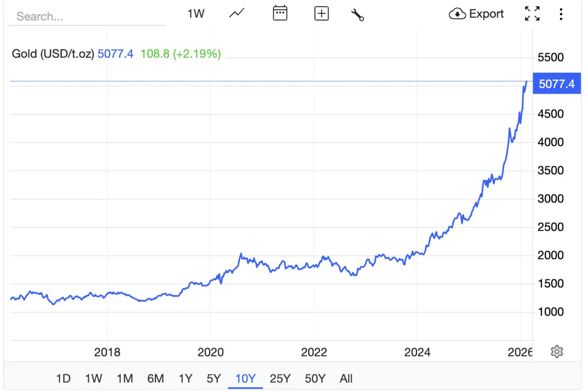Viewport: 588px width, 392px height.
Task: Open the line chart type selector
Action: [237, 14]
